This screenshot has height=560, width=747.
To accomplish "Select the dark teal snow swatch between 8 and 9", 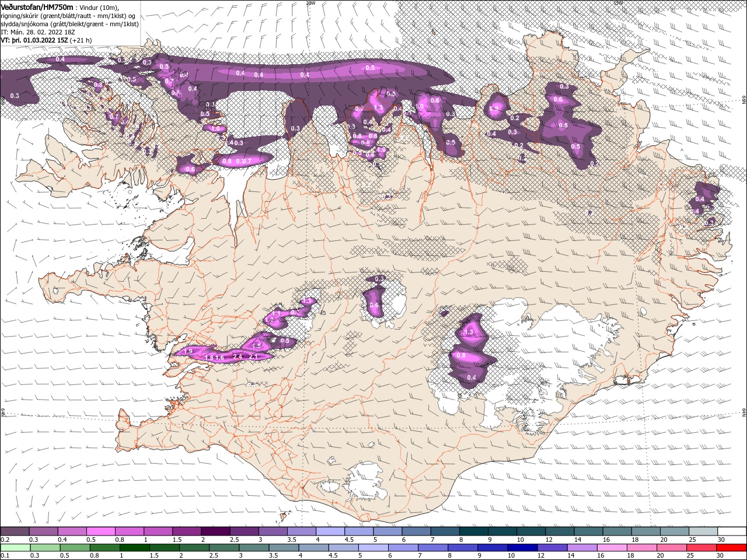I will [x=474, y=531].
